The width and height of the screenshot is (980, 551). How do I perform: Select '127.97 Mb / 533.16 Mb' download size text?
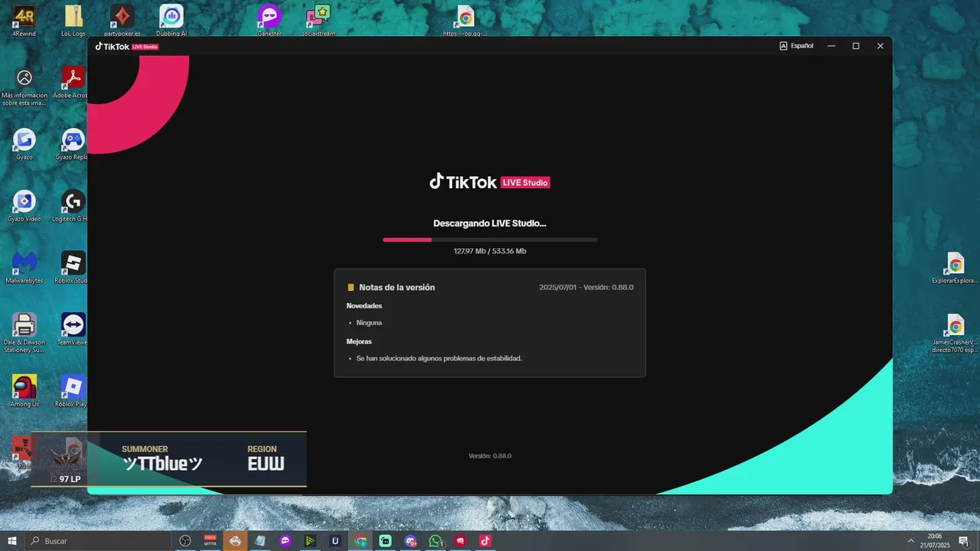pos(490,251)
